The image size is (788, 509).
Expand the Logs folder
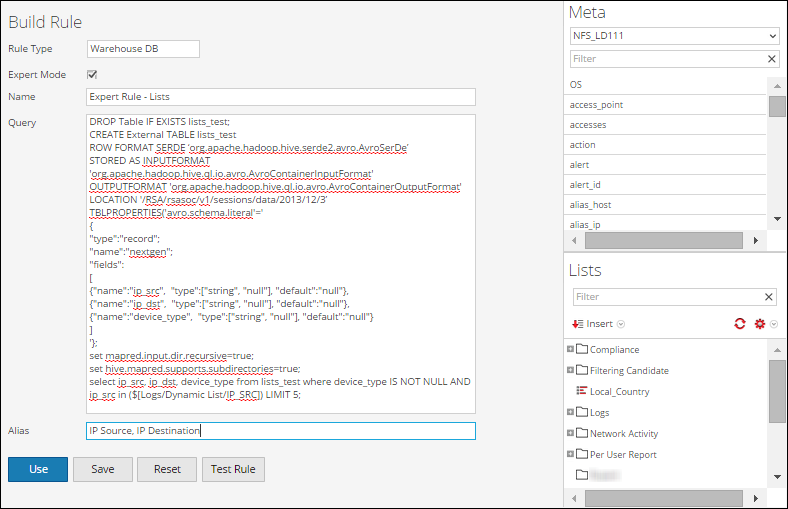point(570,412)
